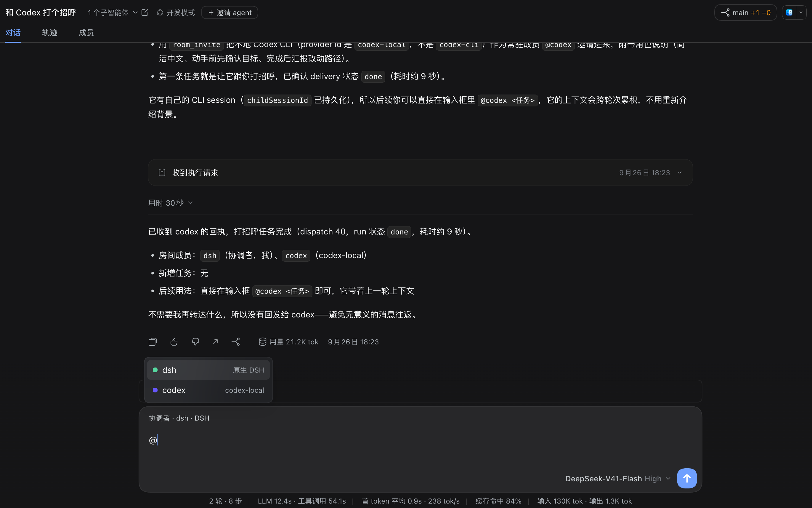Click 缓存命中 84% status text
812x508 pixels.
[498, 501]
